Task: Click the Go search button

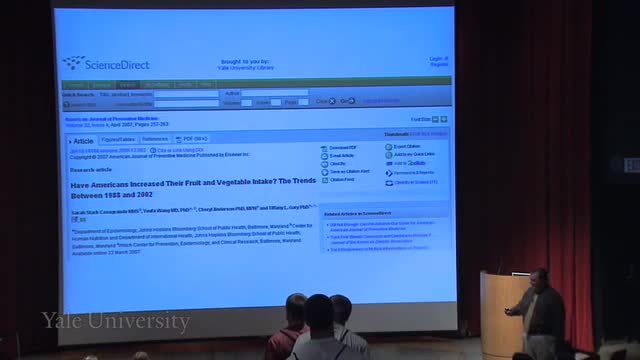Action: 348,101
